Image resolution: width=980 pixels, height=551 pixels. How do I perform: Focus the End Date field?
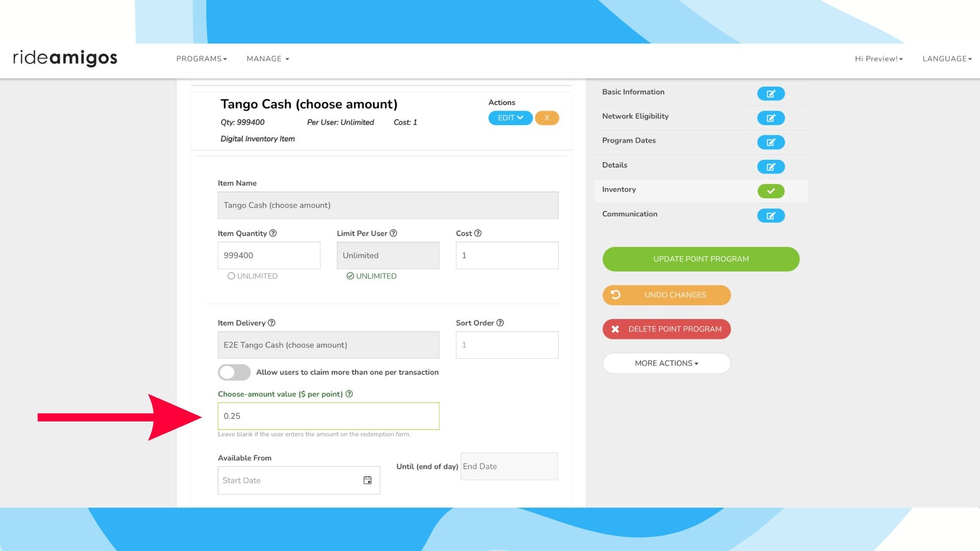(x=509, y=466)
